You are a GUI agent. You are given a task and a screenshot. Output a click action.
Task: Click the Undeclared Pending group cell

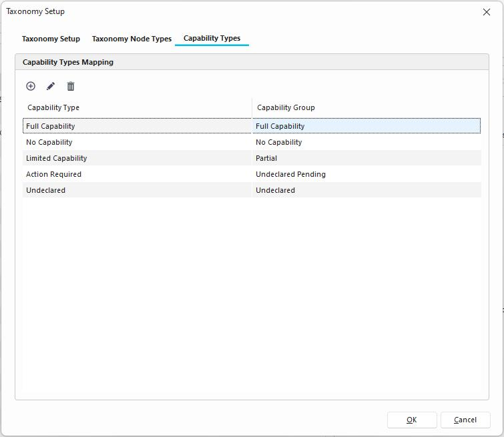click(290, 174)
